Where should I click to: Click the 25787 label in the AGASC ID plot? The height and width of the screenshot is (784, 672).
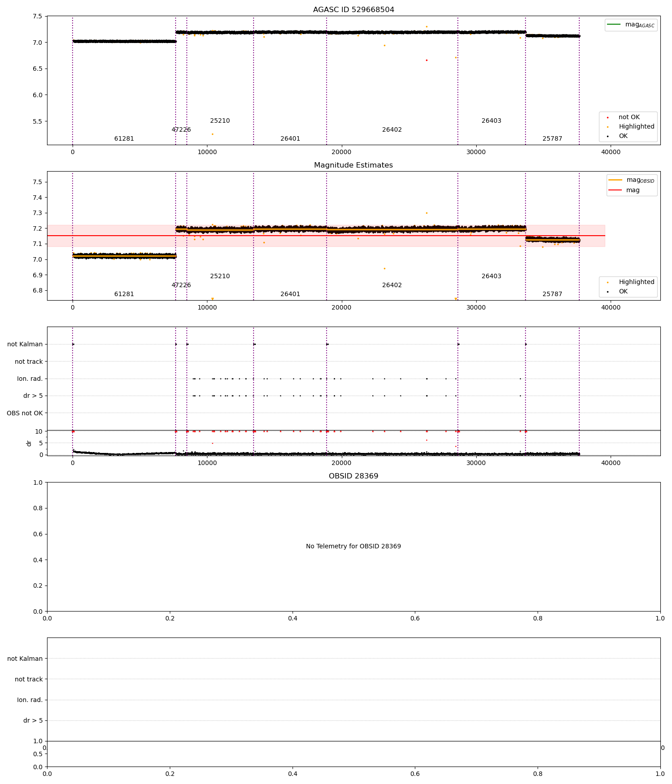(552, 139)
